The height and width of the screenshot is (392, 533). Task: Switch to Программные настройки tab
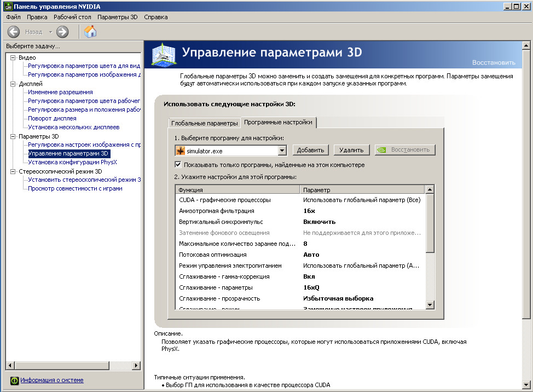point(279,123)
